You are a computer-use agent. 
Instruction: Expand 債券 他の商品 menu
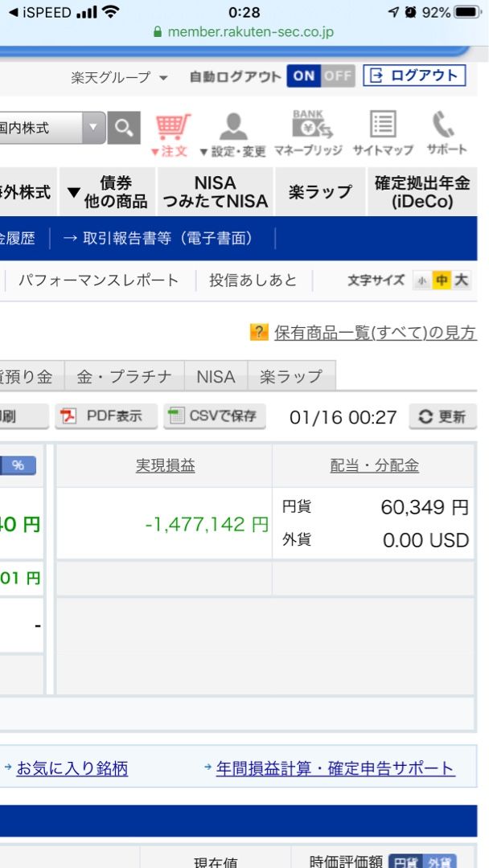pos(108,193)
